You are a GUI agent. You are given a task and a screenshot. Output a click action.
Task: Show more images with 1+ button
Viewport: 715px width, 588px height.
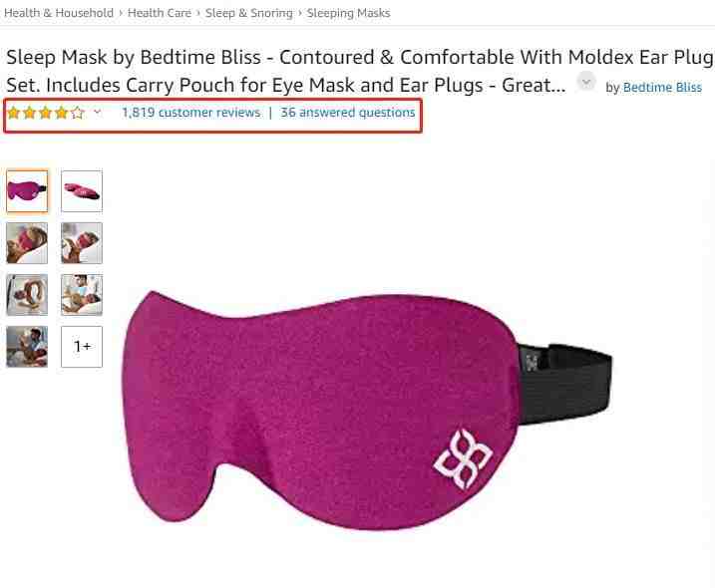coord(82,347)
